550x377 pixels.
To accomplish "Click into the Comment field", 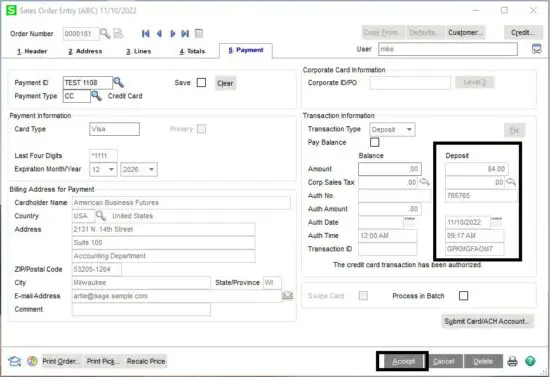I will coord(141,309).
